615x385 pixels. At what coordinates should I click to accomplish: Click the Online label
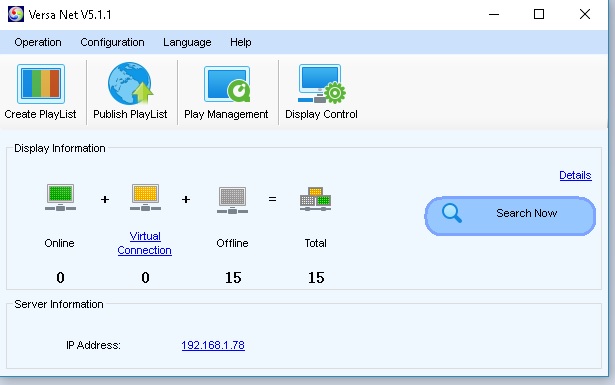click(x=59, y=243)
